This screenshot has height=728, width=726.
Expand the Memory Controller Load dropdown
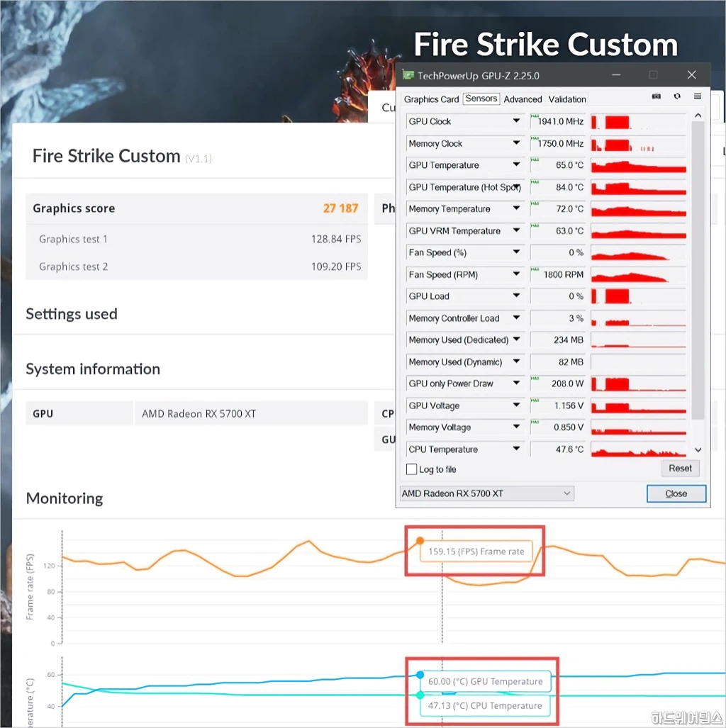(516, 318)
